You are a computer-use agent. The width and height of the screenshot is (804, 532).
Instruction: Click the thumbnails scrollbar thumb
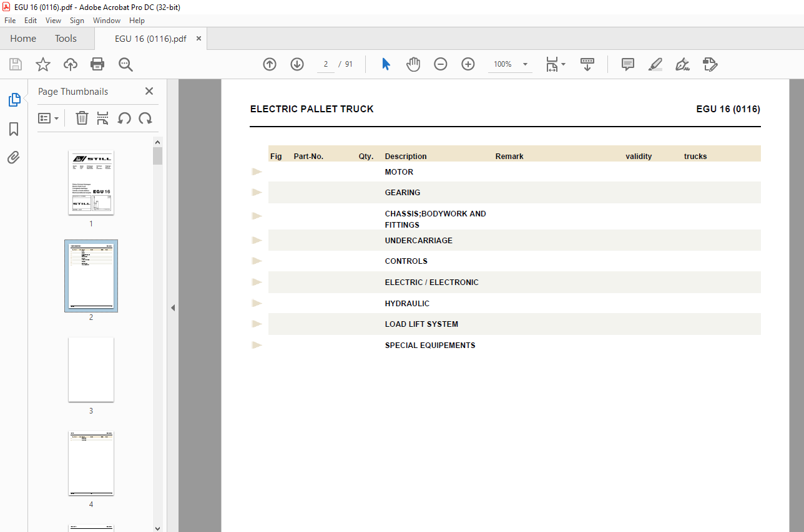[x=157, y=156]
